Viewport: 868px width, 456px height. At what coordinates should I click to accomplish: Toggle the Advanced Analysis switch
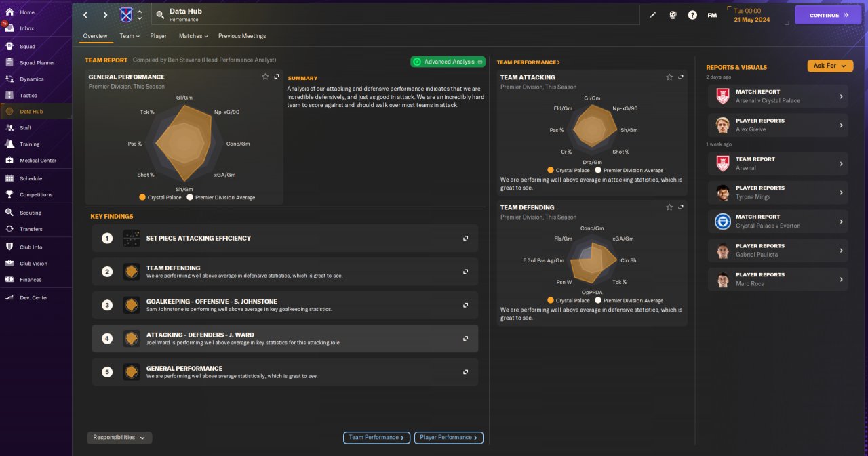448,62
